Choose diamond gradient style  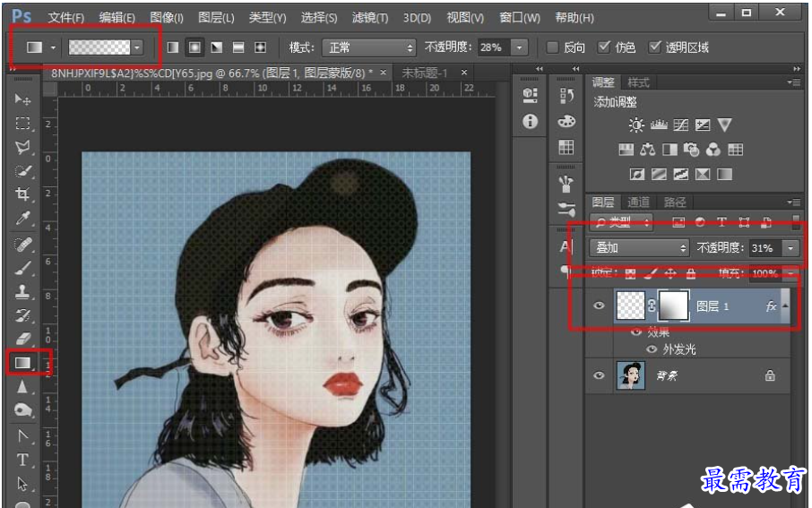point(260,47)
